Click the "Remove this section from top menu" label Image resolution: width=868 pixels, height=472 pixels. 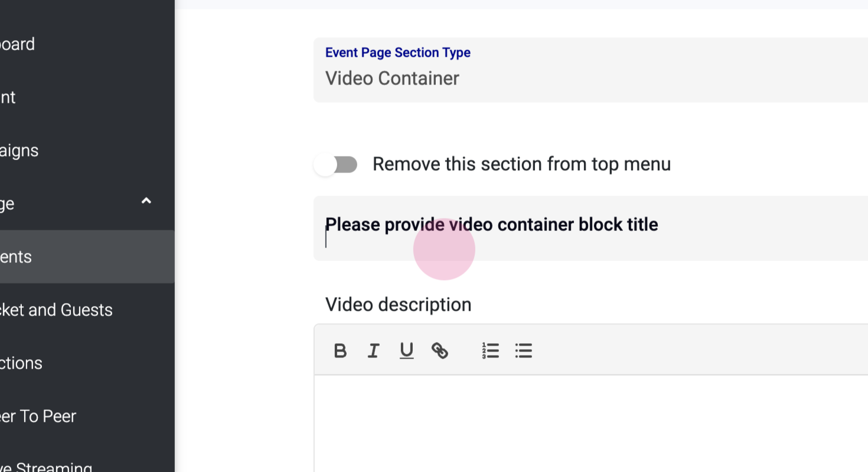tap(521, 164)
